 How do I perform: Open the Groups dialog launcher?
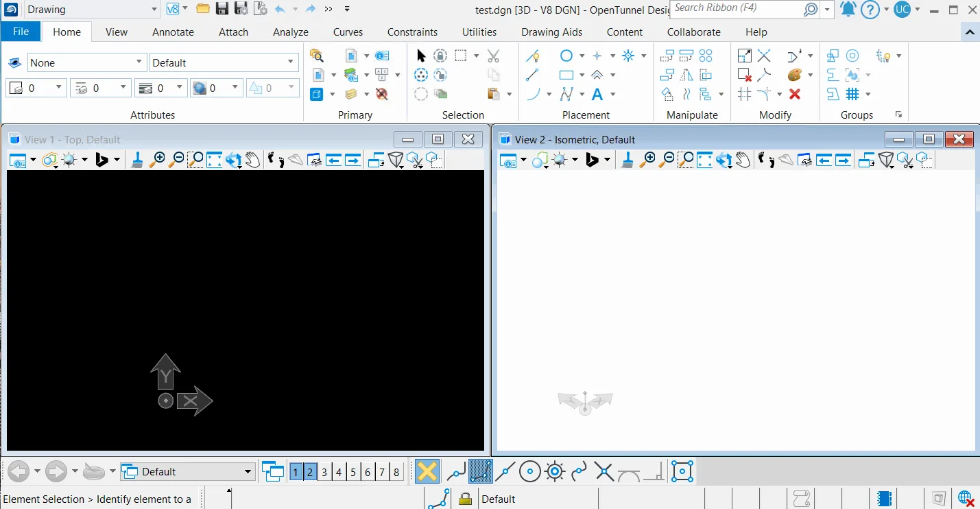tap(898, 115)
